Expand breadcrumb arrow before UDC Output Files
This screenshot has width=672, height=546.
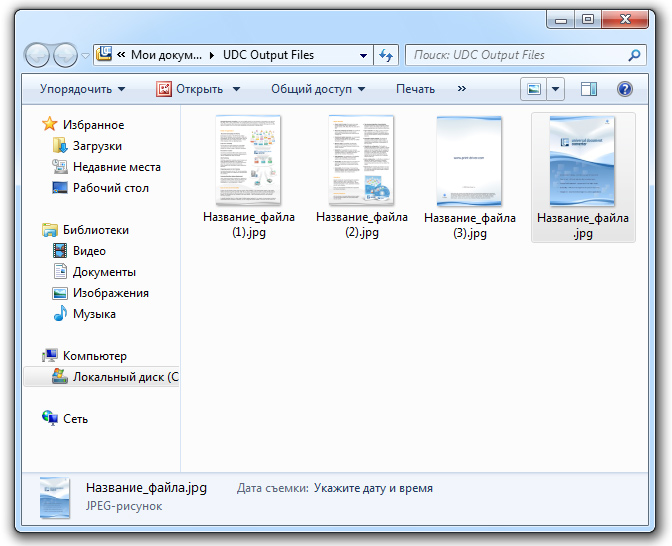coord(212,55)
